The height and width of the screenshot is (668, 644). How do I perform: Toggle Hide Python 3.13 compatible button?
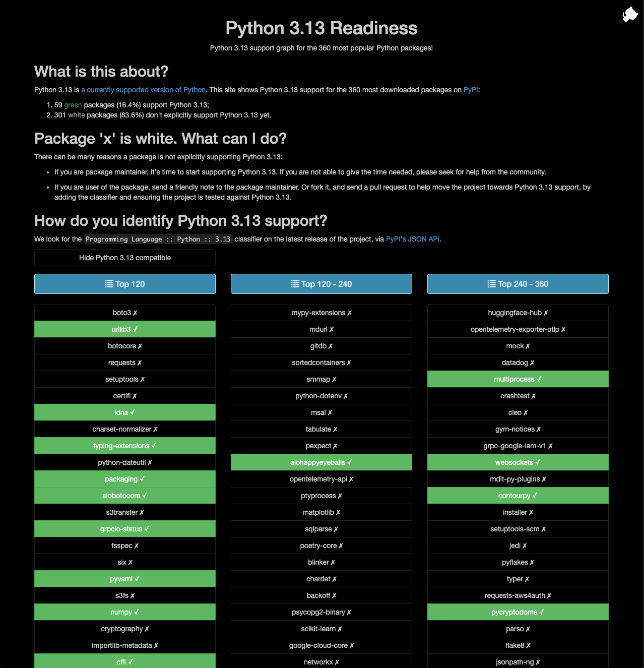125,258
